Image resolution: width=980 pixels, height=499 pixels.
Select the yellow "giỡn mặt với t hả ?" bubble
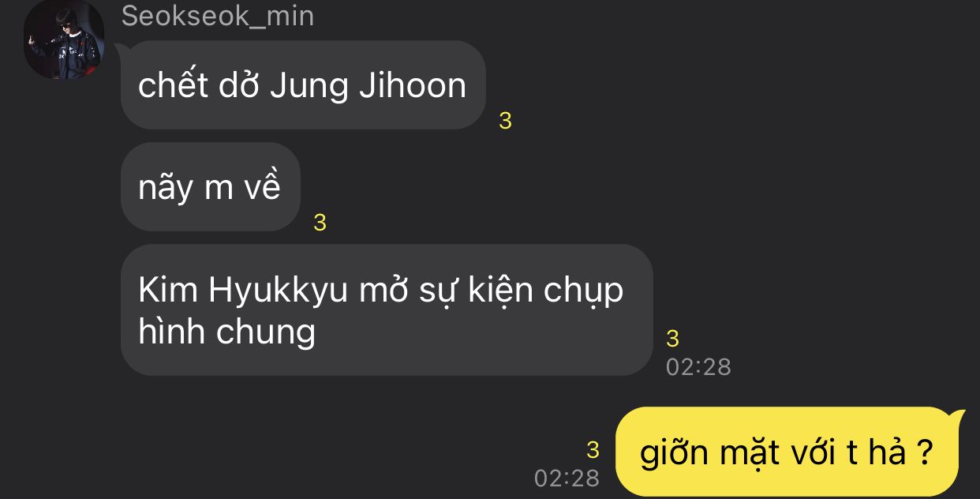[790, 452]
